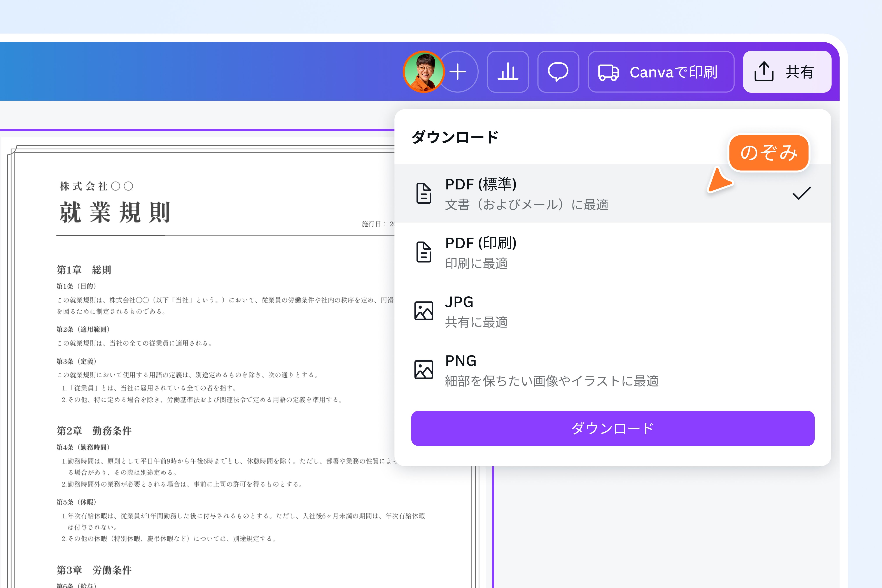The image size is (882, 588).
Task: Click the checkmark on PDF (標準) row
Action: click(x=802, y=193)
